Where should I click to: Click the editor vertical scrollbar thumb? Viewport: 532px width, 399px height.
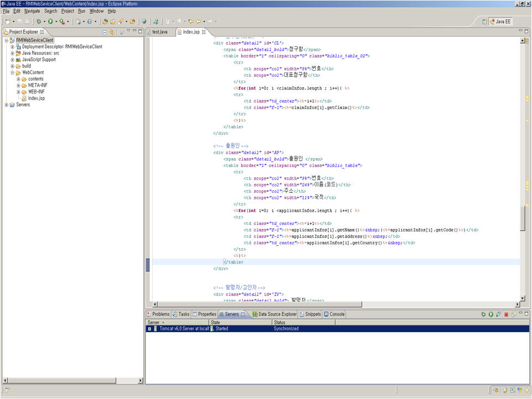tap(523, 218)
